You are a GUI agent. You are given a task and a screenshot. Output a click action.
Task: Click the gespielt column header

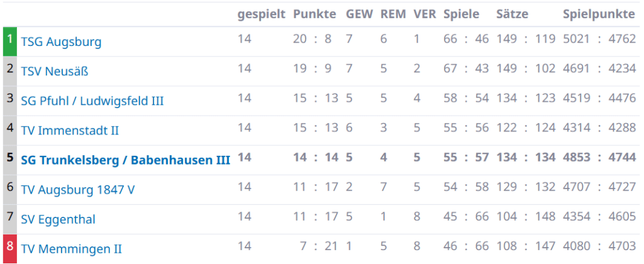[261, 14]
